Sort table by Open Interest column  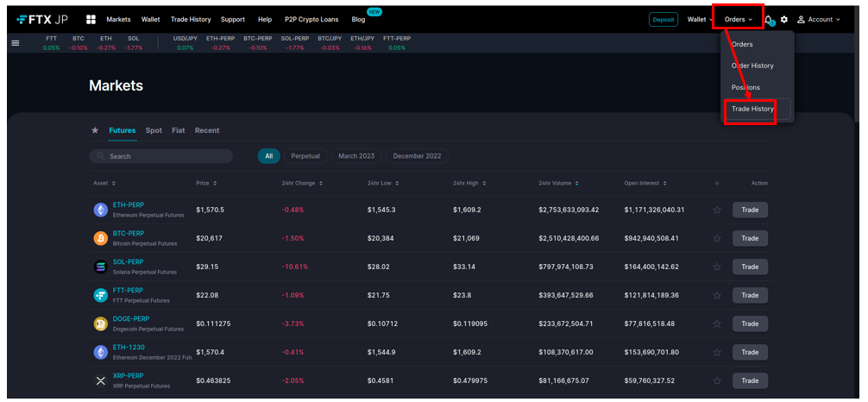[x=645, y=183]
